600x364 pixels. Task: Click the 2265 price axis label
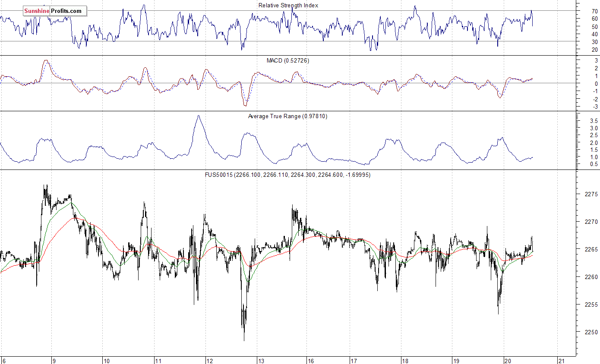[591, 249]
